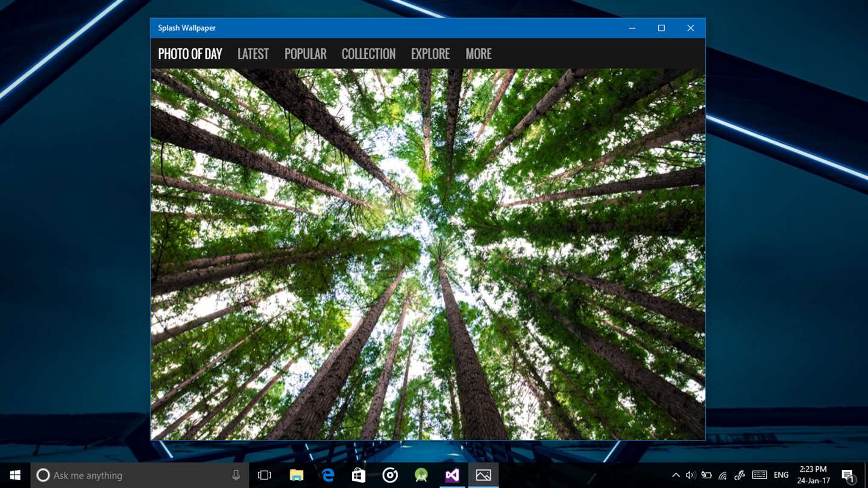Open the MORE tab
Image resolution: width=868 pixels, height=488 pixels.
coord(479,54)
